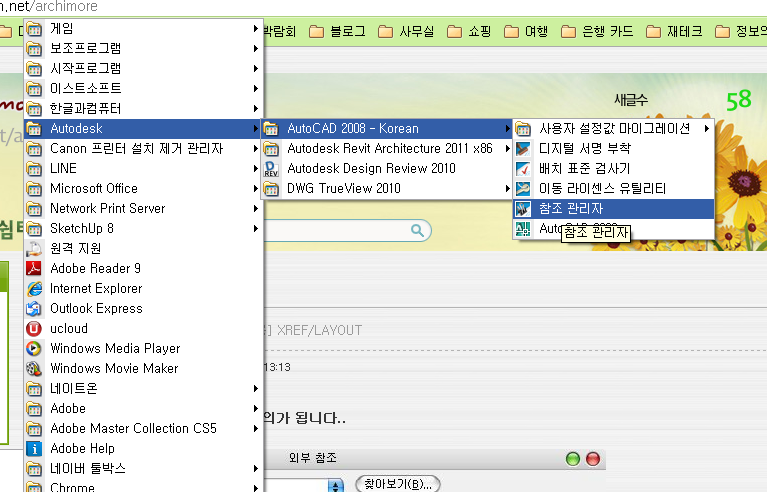Click the search magnifier icon

(x=417, y=230)
